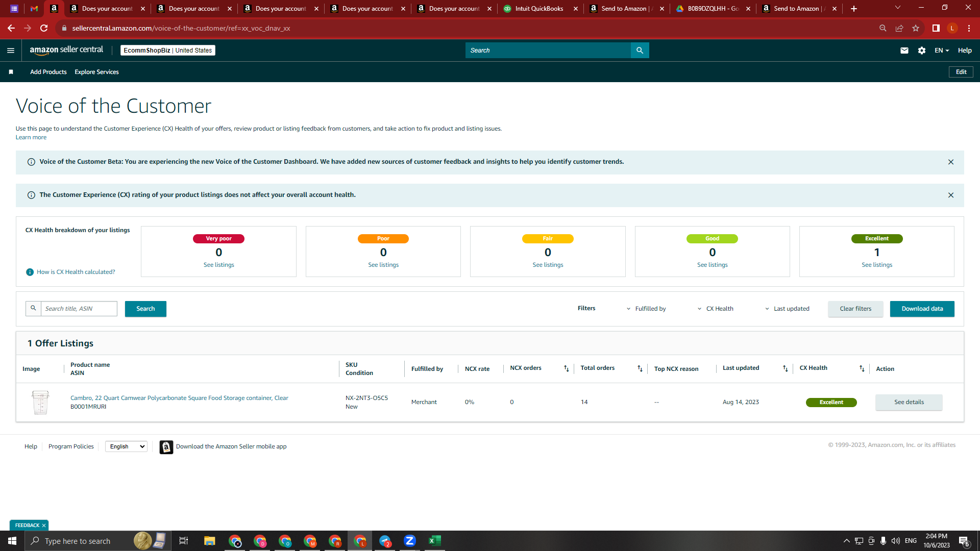
Task: Expand the CX Health filter dropdown
Action: [x=715, y=309]
